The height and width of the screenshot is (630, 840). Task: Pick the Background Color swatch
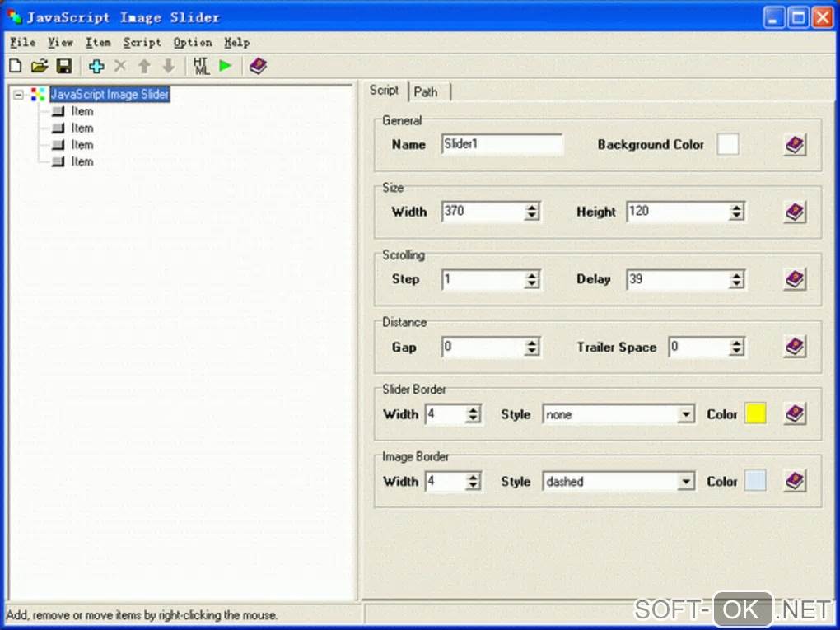click(728, 144)
